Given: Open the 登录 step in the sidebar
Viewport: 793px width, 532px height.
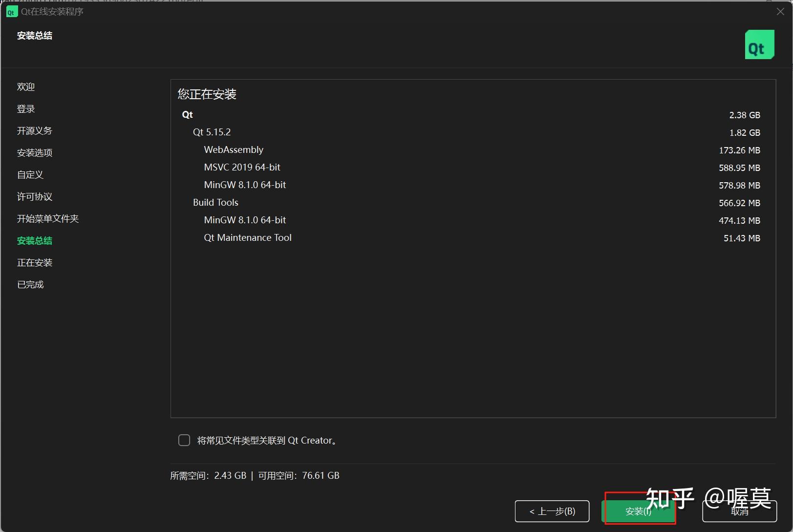Looking at the screenshot, I should (x=26, y=108).
